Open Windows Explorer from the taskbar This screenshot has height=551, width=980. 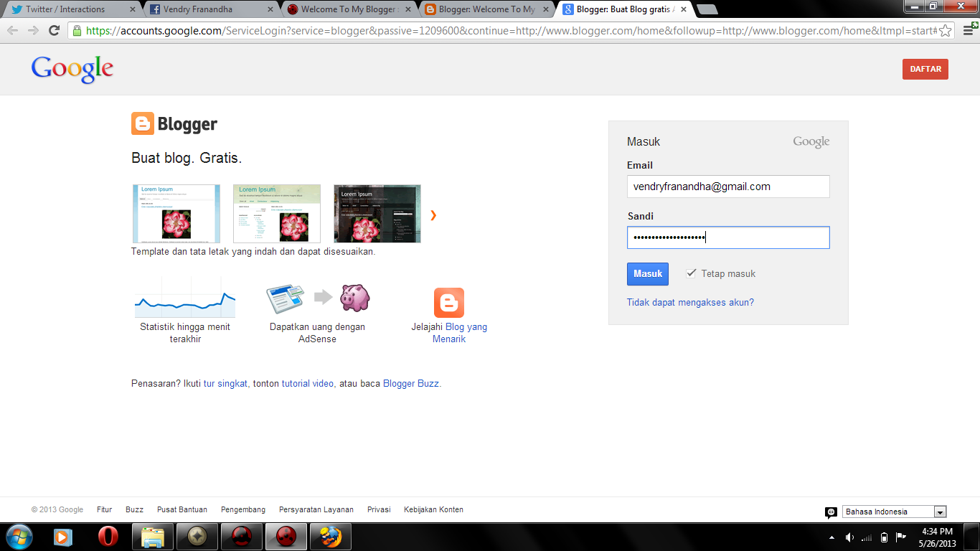point(151,536)
